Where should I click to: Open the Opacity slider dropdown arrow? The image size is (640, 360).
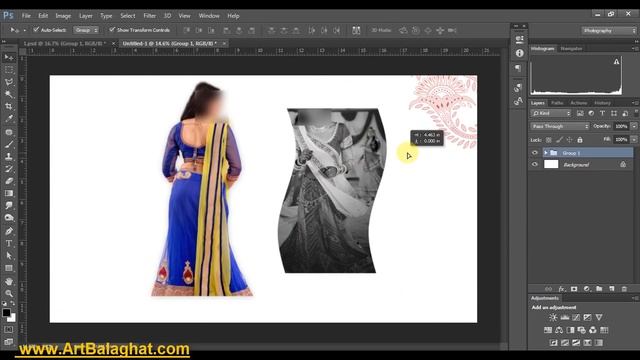pyautogui.click(x=634, y=127)
